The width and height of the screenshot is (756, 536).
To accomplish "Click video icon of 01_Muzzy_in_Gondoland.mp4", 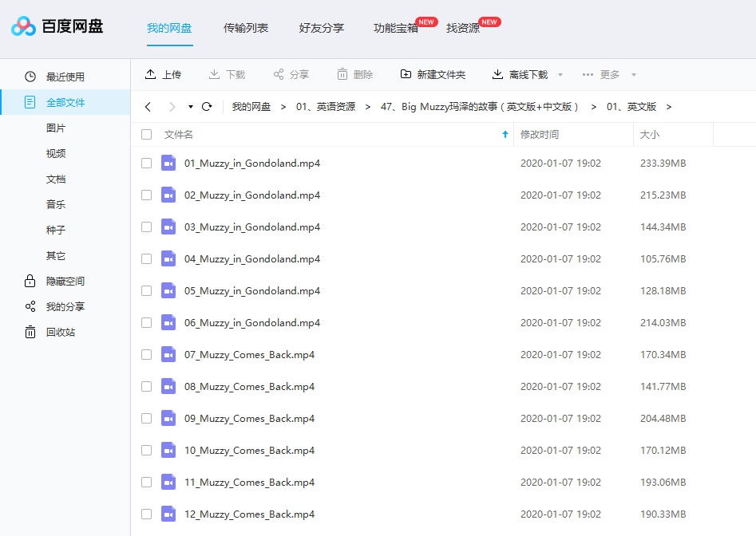I will click(168, 164).
